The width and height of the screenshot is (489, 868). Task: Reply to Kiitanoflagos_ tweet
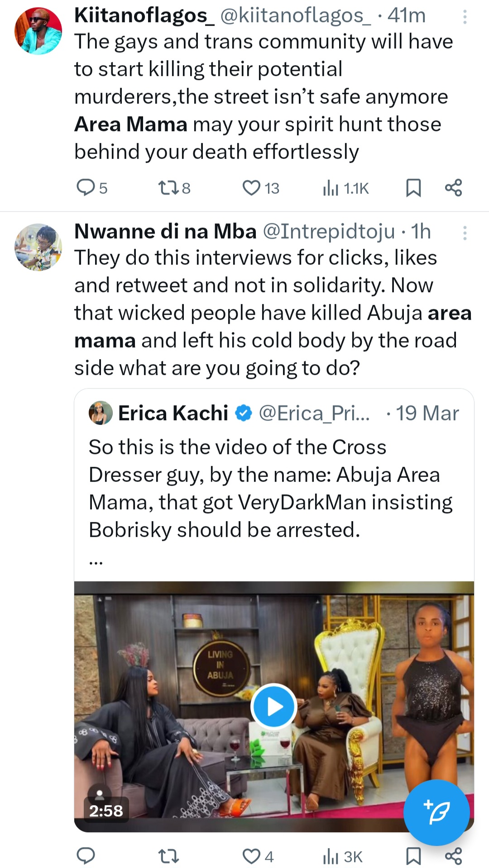(85, 187)
